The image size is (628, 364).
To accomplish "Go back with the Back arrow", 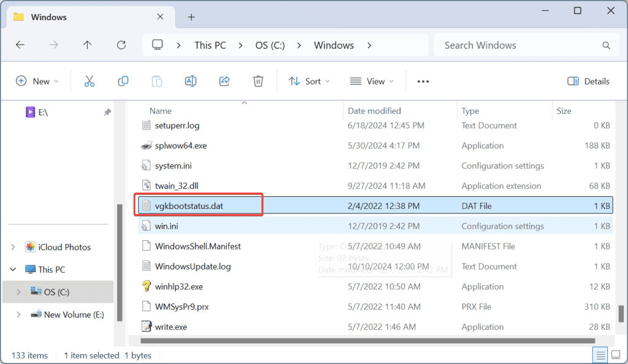I will tap(20, 45).
